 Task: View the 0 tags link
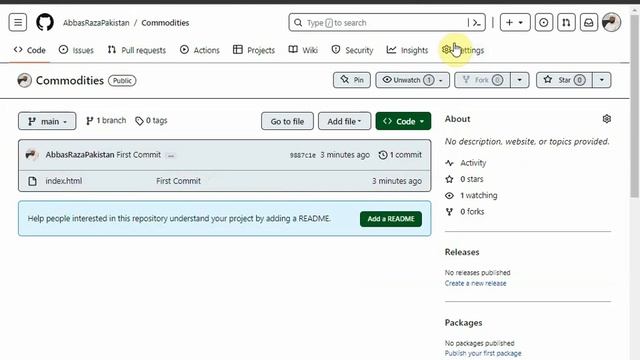(x=151, y=121)
